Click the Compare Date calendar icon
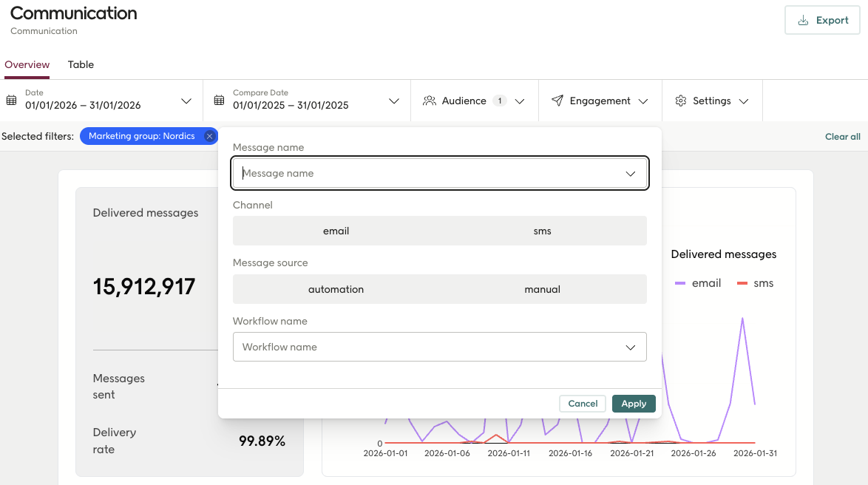 [219, 100]
